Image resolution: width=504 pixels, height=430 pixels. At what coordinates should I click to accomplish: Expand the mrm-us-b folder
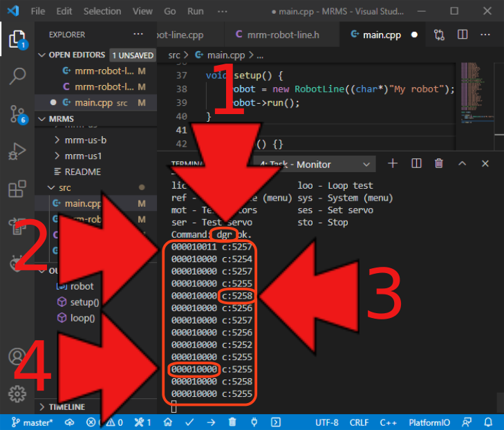(x=58, y=140)
